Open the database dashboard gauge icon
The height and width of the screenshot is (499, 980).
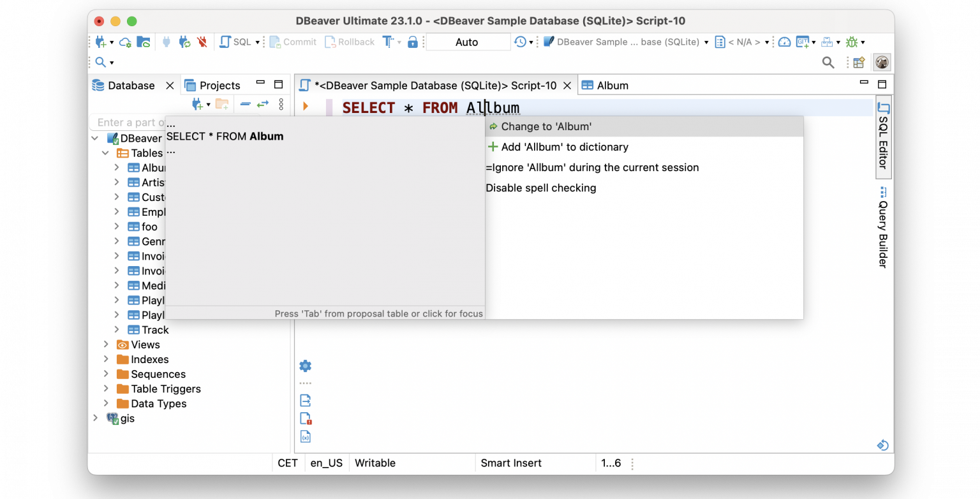[785, 42]
